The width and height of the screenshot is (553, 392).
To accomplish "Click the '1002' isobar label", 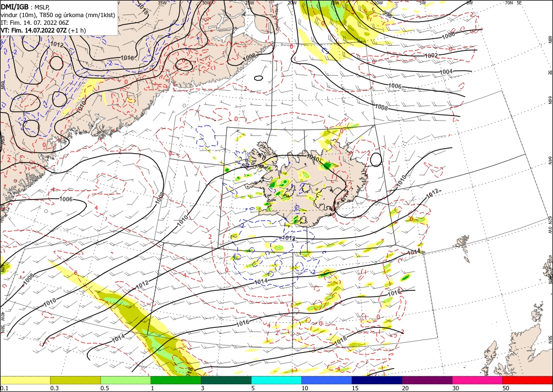I will (431, 56).
